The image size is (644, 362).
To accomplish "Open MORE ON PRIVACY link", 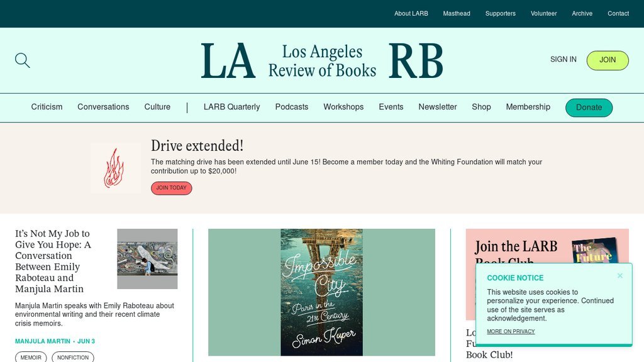I will point(511,331).
